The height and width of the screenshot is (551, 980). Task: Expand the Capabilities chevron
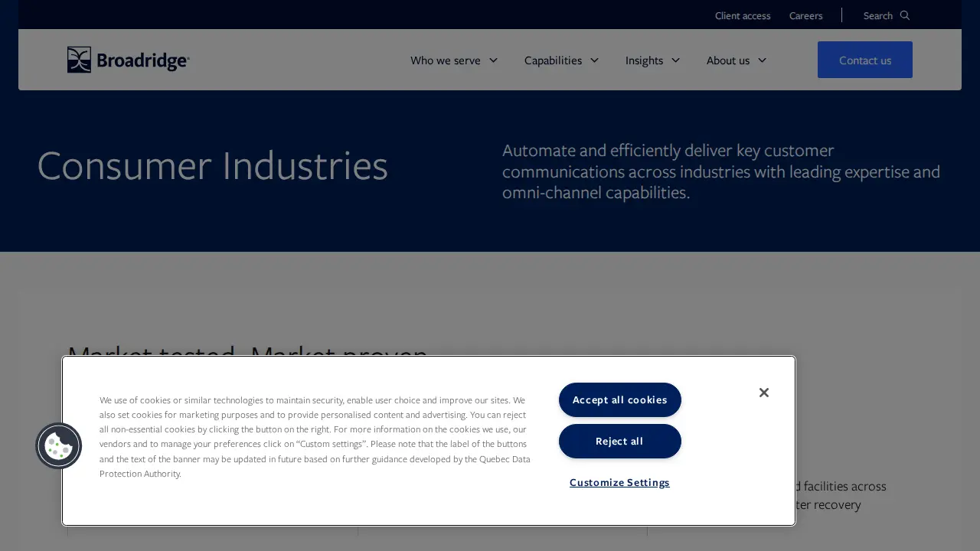tap(594, 60)
